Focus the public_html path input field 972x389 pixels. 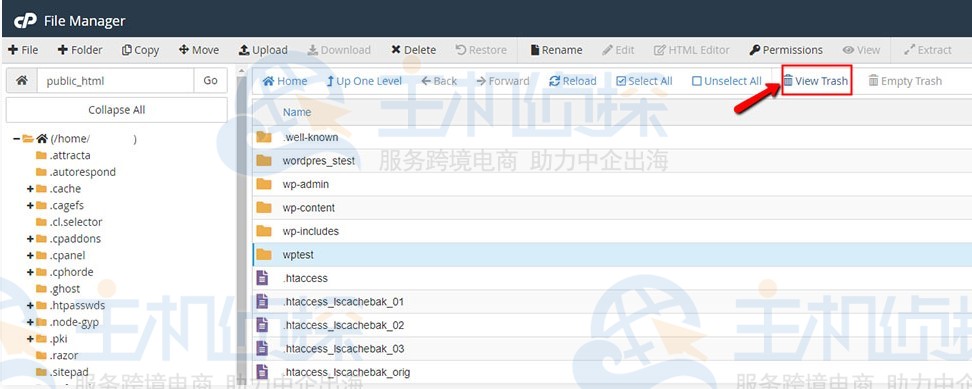[x=115, y=81]
